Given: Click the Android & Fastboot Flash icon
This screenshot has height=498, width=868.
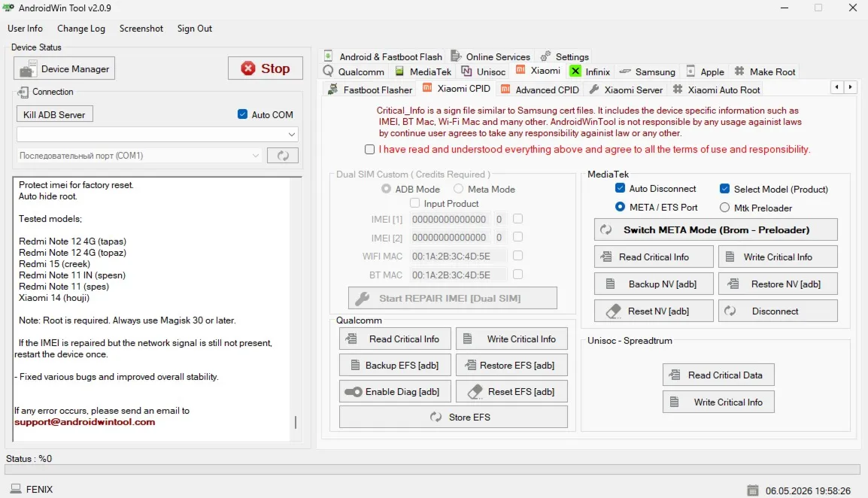Looking at the screenshot, I should [x=328, y=56].
